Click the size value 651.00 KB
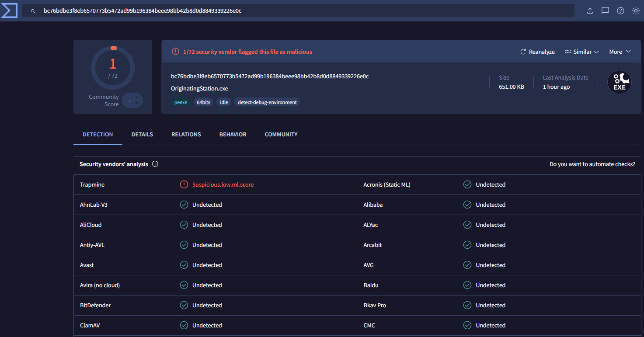This screenshot has height=337, width=644. tap(512, 87)
